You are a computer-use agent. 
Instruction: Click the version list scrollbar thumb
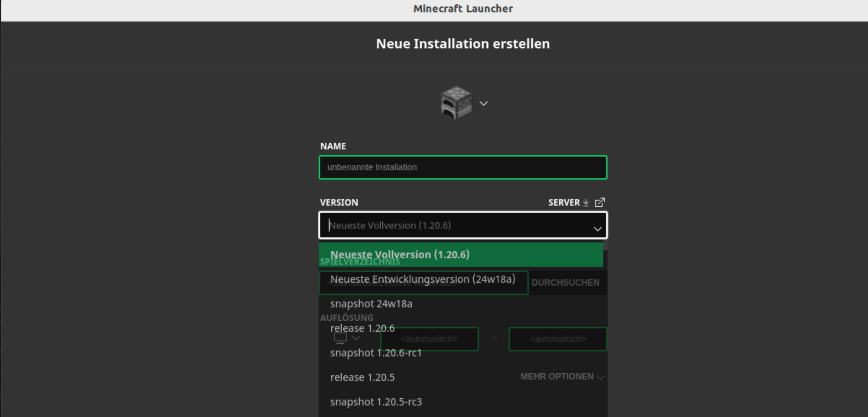pyautogui.click(x=605, y=246)
